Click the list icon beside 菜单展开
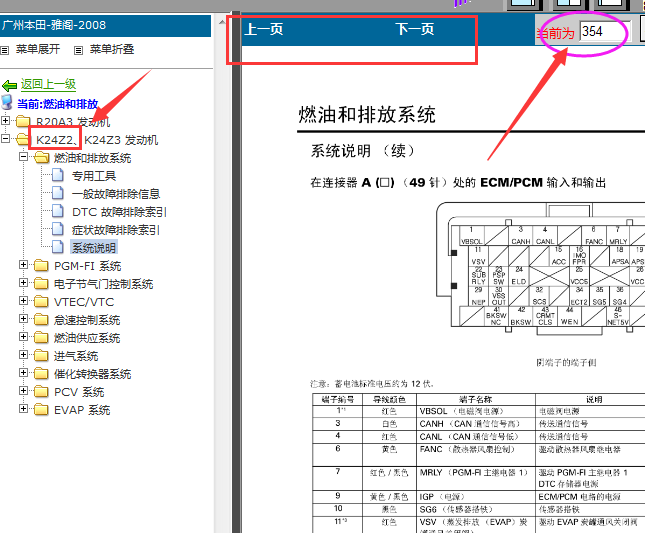This screenshot has height=533, width=645. [5, 51]
